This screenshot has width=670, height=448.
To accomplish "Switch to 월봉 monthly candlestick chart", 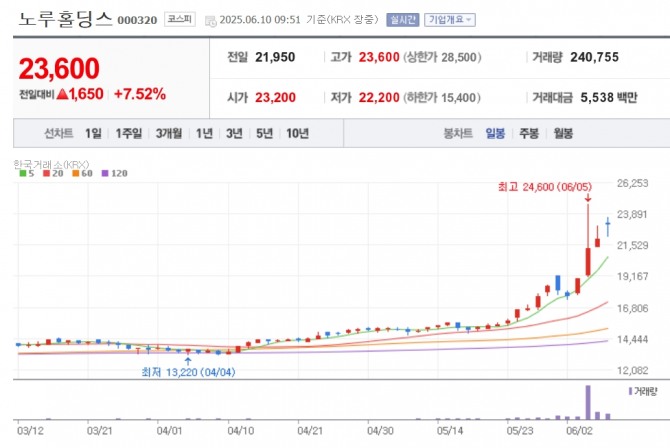I will point(563,133).
